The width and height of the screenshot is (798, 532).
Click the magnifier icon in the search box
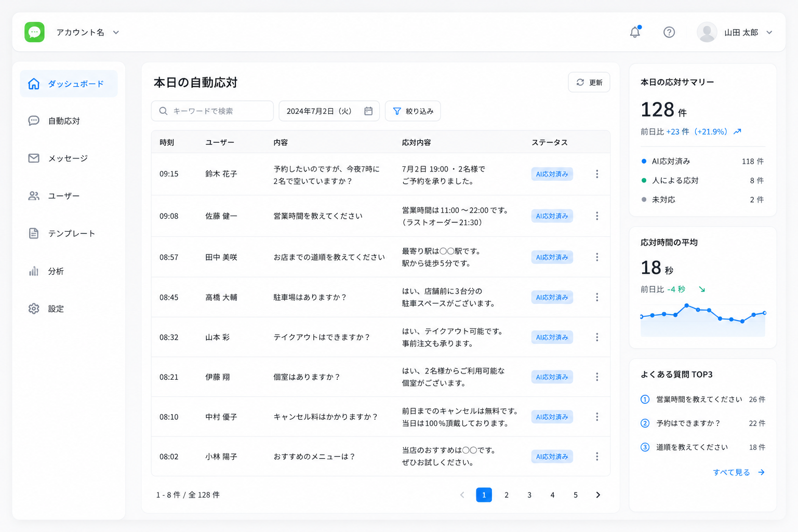pyautogui.click(x=163, y=111)
